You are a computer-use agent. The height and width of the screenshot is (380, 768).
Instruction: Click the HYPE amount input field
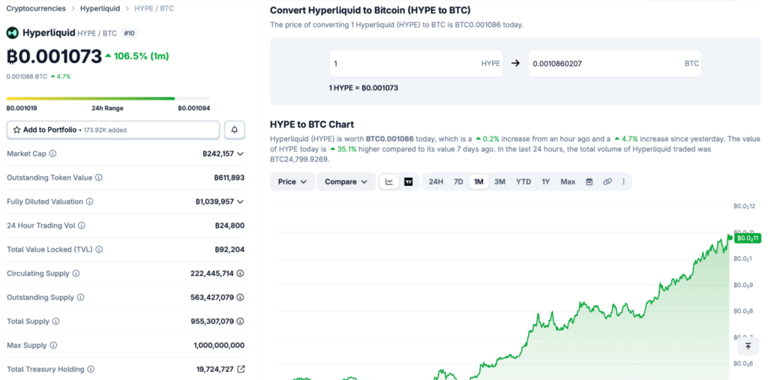416,63
